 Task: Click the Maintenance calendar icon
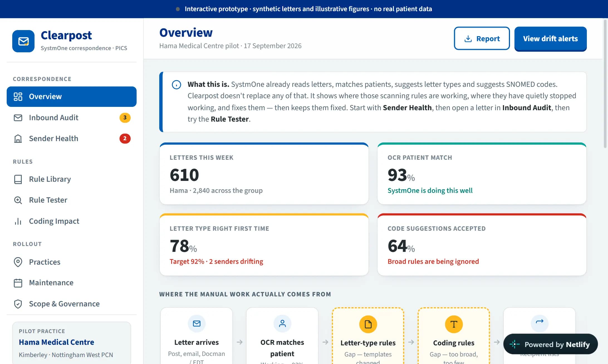coord(18,283)
